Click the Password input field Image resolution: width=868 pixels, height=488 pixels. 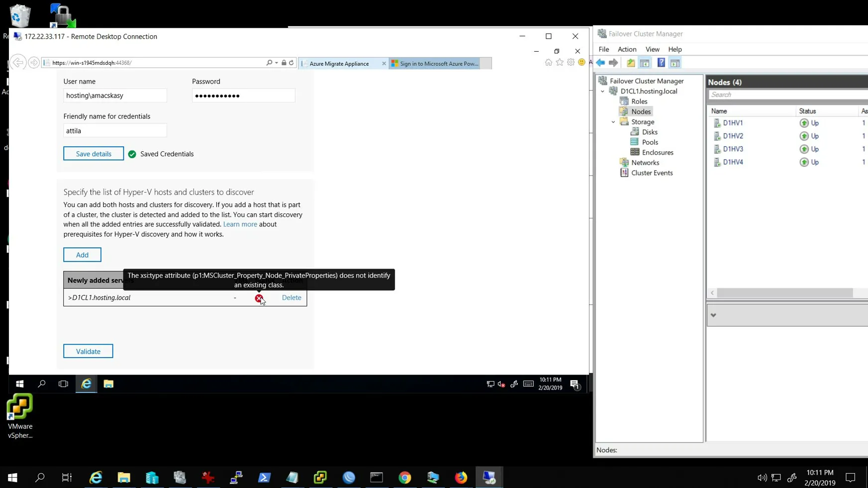point(243,96)
